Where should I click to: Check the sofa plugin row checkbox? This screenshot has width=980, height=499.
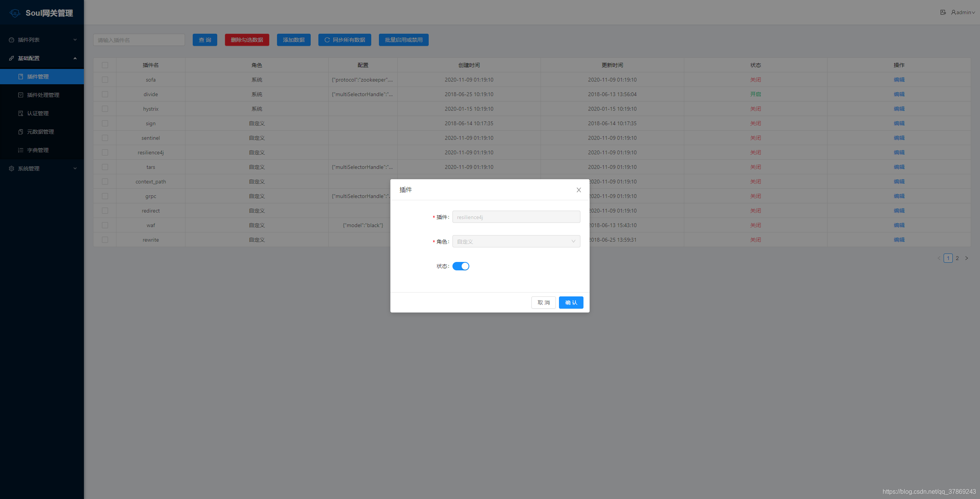pyautogui.click(x=105, y=80)
